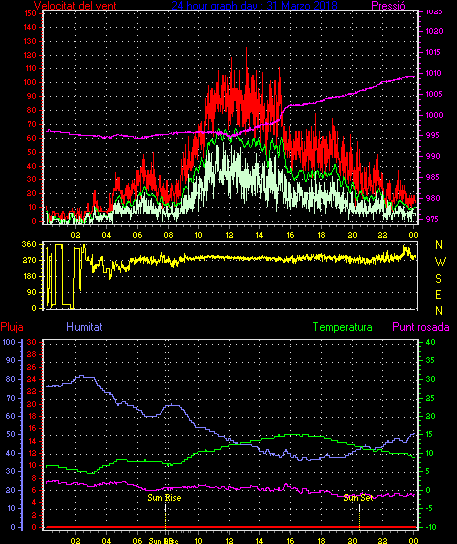Click the 'Pluja' red legend label
Image resolution: width=457 pixels, height=544 pixels.
click(12, 327)
